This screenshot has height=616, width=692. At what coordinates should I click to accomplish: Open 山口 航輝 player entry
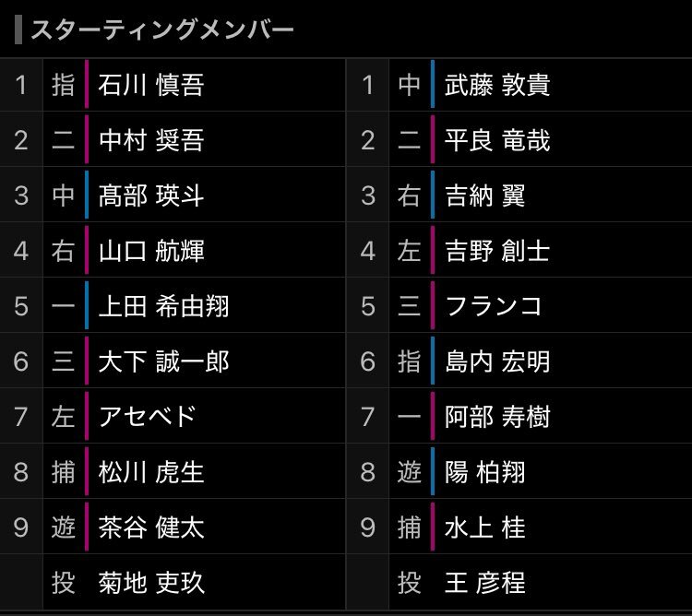[151, 251]
